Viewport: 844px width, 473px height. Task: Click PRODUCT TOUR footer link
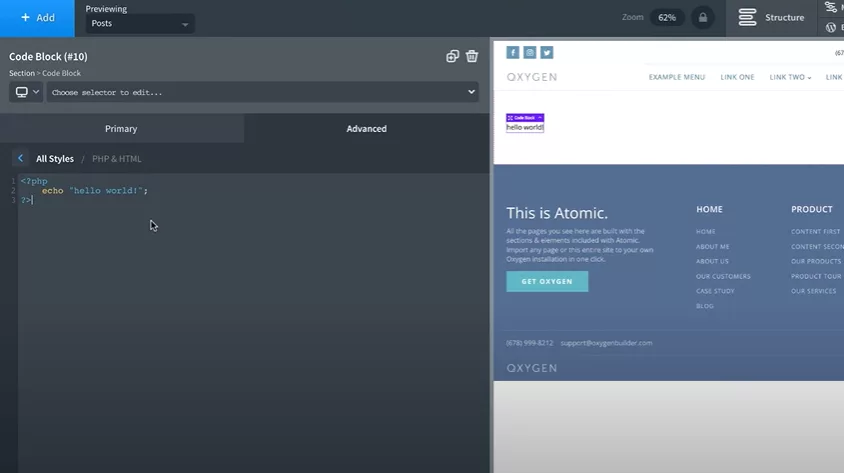pos(816,276)
